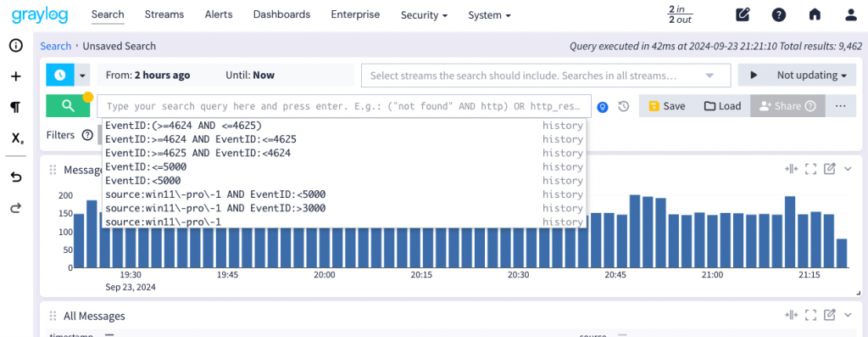This screenshot has height=337, width=868.
Task: Click the Message Count widget drag handle
Action: point(53,170)
